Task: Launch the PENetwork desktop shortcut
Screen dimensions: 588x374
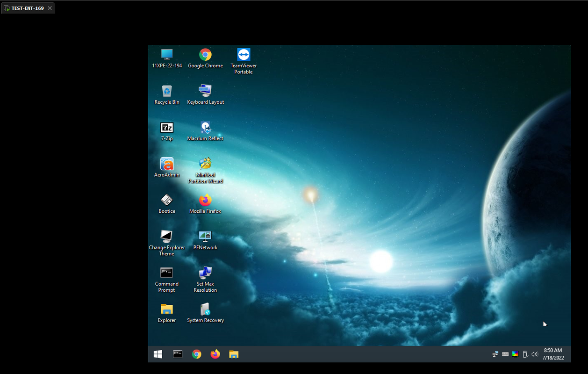Action: tap(205, 240)
